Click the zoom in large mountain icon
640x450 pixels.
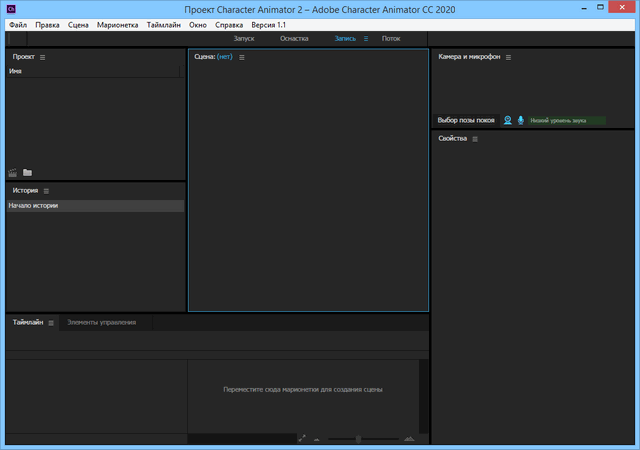point(409,438)
